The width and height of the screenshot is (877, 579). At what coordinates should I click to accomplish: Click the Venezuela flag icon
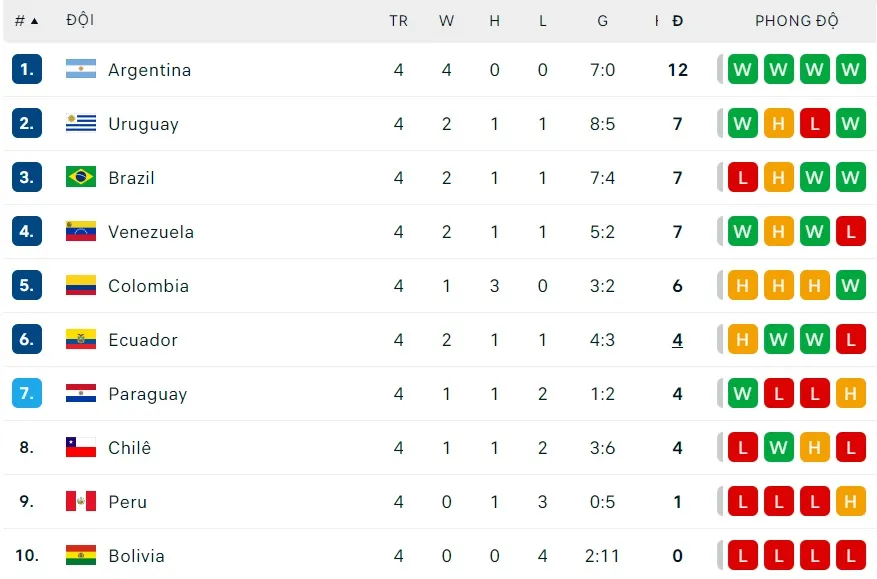81,232
